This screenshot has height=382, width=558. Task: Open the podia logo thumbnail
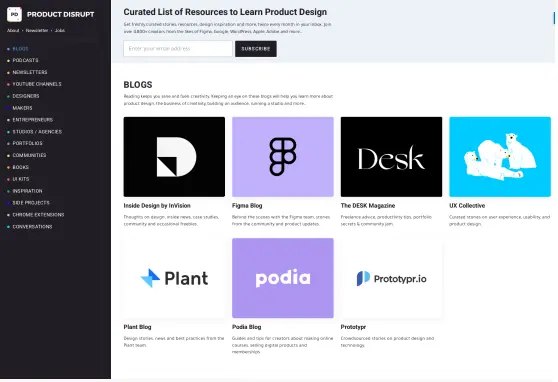click(283, 278)
